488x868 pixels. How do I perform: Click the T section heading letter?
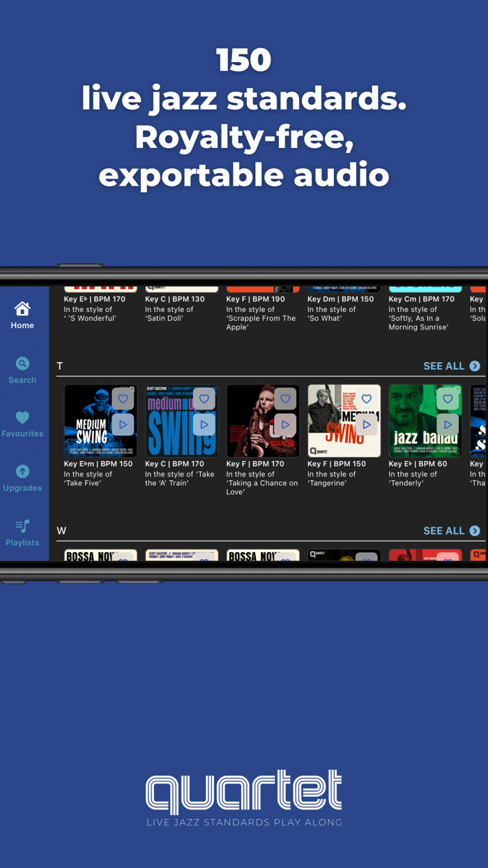60,366
